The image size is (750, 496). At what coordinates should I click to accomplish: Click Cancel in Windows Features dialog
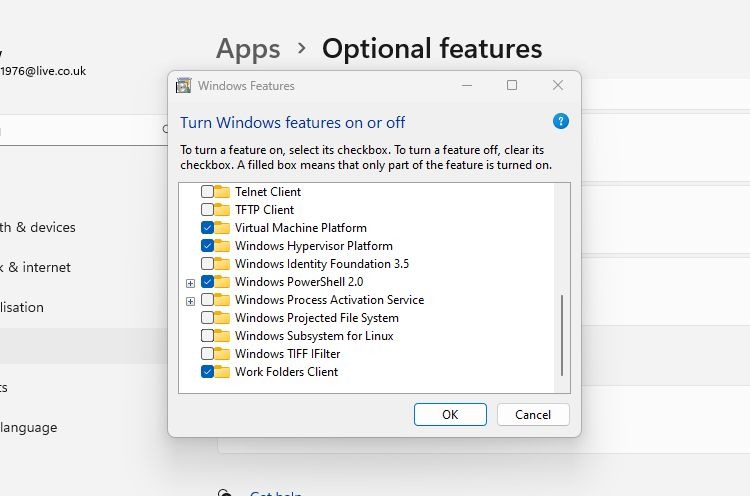pyautogui.click(x=533, y=415)
